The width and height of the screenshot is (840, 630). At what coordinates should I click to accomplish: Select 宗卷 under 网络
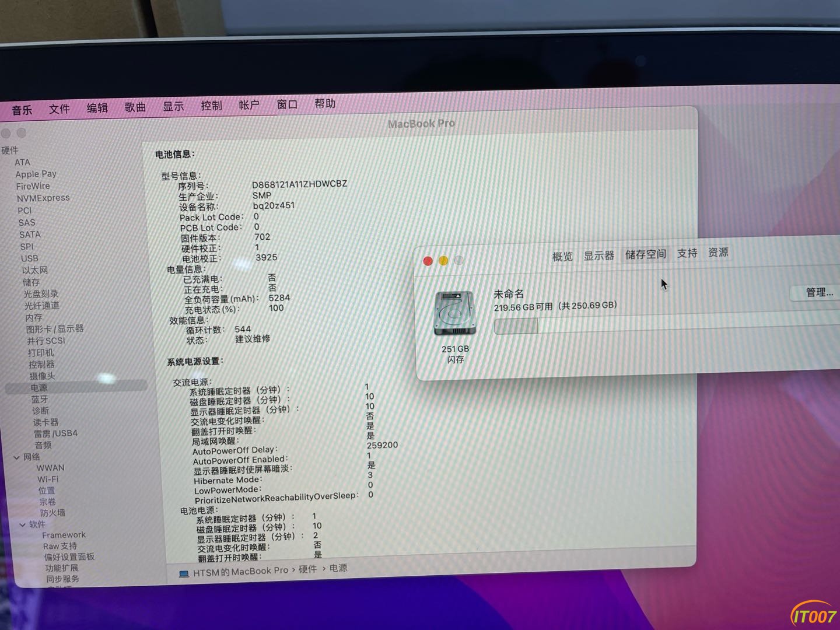48,502
